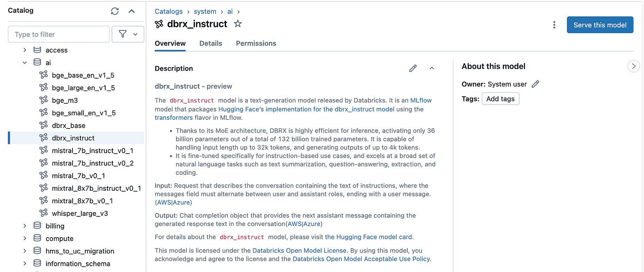Open mistral_7b_instruct_v0_1 model
The width and height of the screenshot is (644, 272).
click(92, 151)
